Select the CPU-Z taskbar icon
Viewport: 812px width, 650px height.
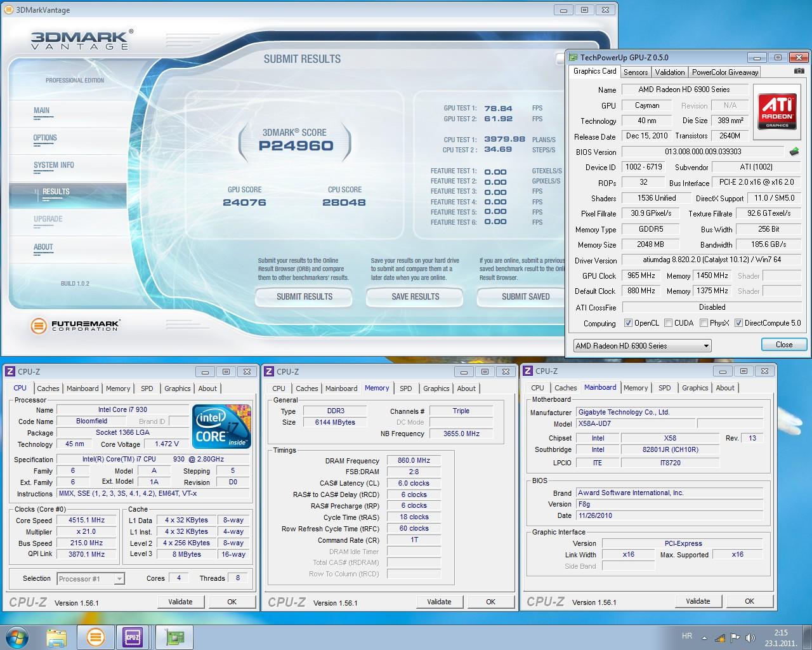click(x=133, y=637)
